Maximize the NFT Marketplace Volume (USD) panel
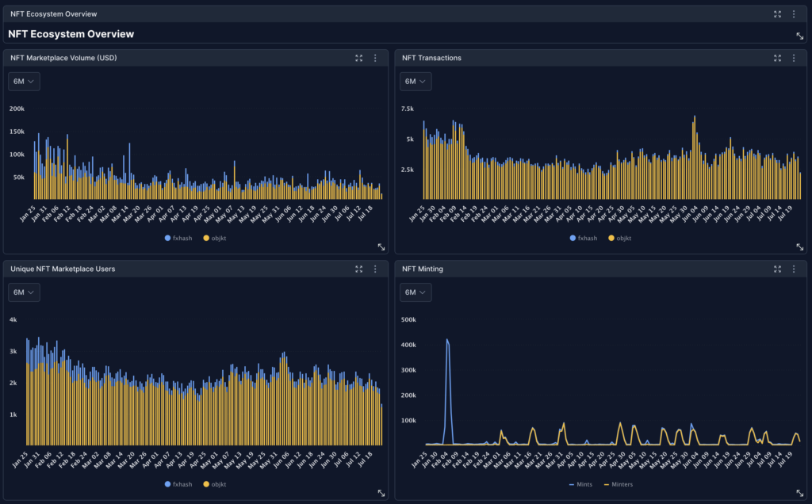 (359, 58)
